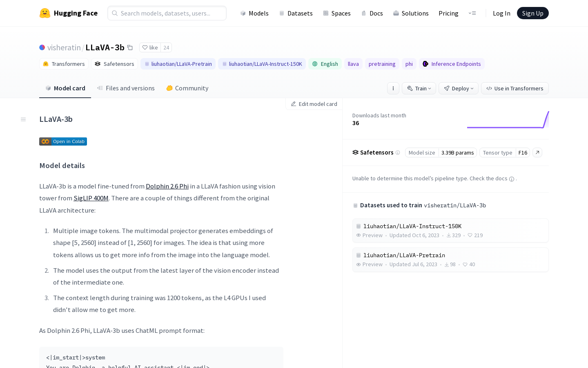Click the pipeline docs info icon
The image size is (588, 368).
(512, 179)
